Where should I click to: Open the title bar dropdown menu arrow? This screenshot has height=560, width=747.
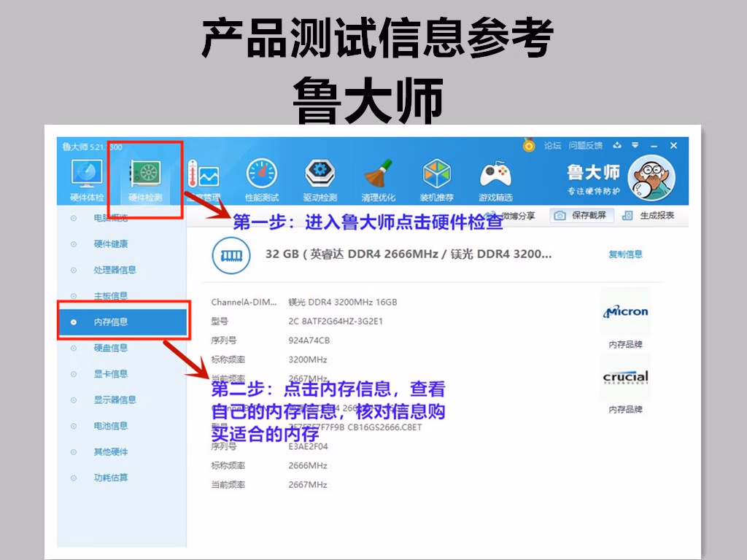[635, 145]
